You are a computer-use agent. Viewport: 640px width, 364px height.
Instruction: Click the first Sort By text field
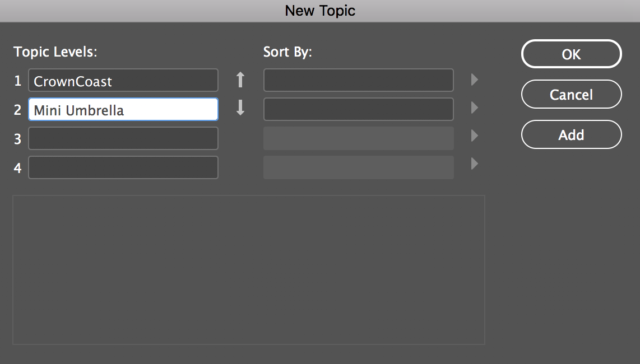point(358,81)
